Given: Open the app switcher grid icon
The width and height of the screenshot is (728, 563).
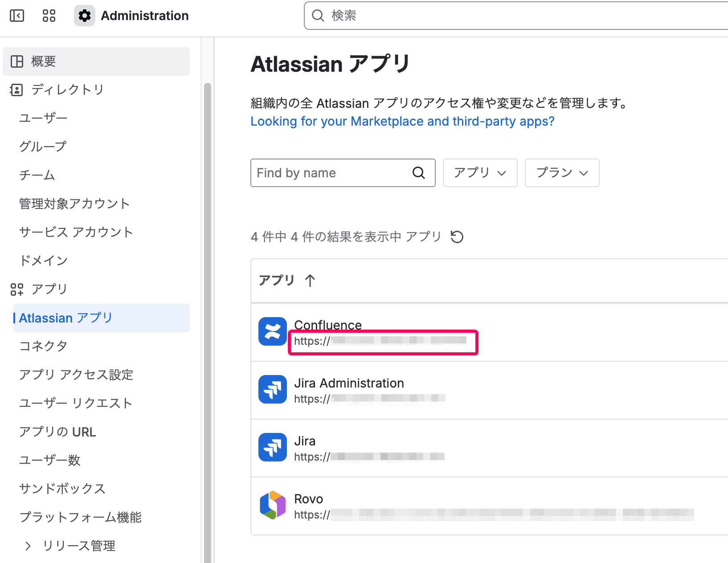Looking at the screenshot, I should (x=49, y=16).
